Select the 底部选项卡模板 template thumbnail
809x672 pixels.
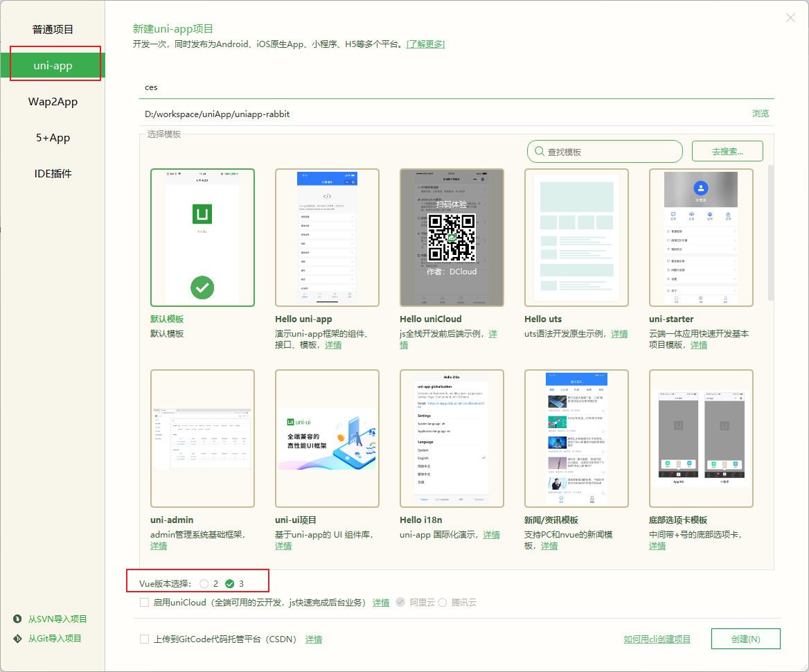(701, 439)
